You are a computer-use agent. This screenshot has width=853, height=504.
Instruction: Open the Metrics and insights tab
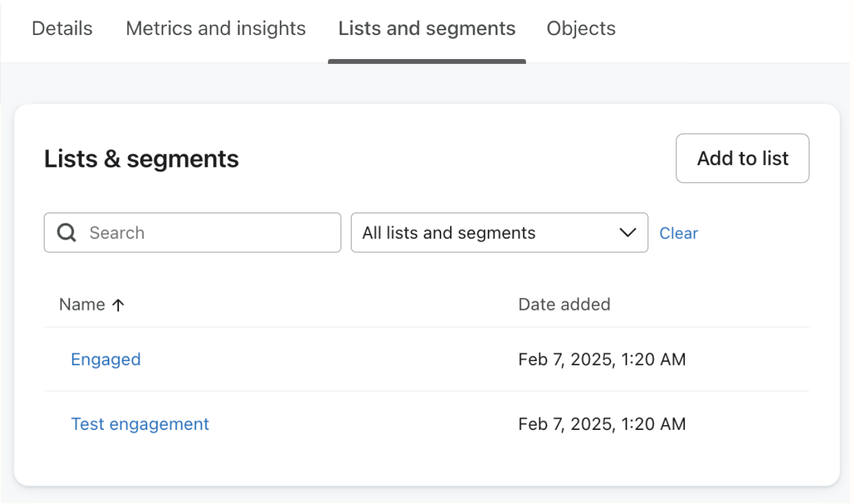coord(215,29)
